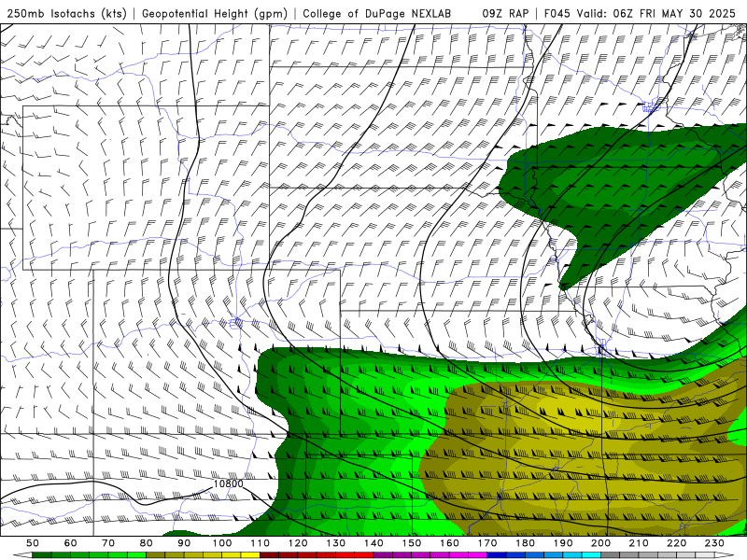Click the 10800 height contour label
The height and width of the screenshot is (560, 747).
pos(228,483)
